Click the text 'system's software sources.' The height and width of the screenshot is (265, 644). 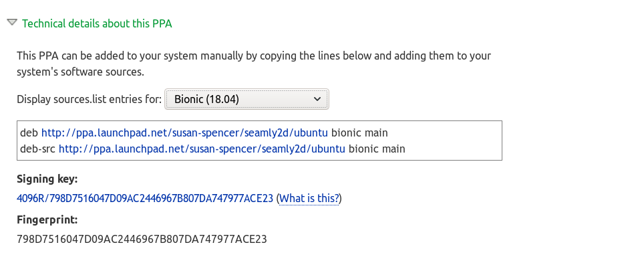[x=80, y=72]
